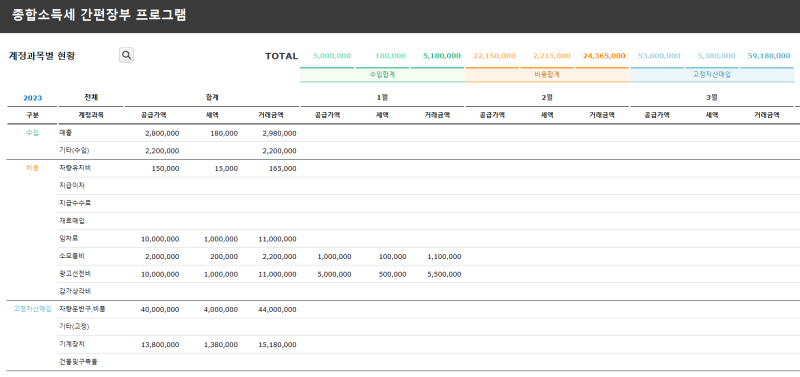Screen dimensions: 800x377
Task: Select the 수입합계 green summary band
Action: [383, 74]
